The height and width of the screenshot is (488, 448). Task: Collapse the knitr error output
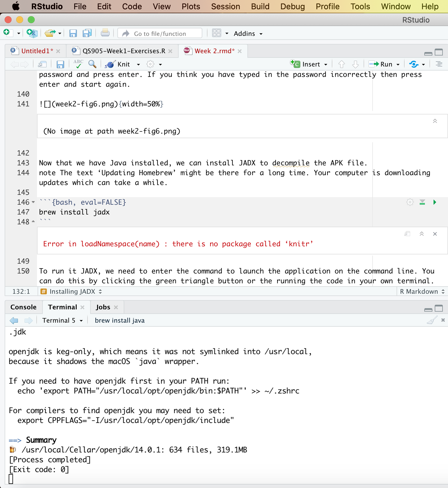(421, 234)
